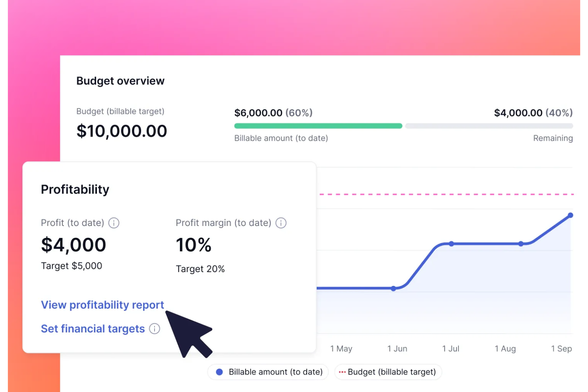Click the gray Remaining progress bar segment

489,126
